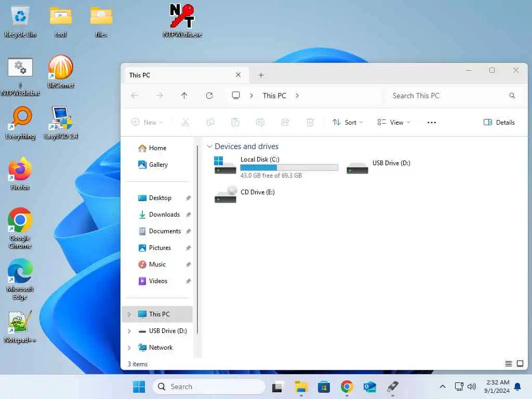Go up one folder level
The image size is (532, 399).
(184, 96)
